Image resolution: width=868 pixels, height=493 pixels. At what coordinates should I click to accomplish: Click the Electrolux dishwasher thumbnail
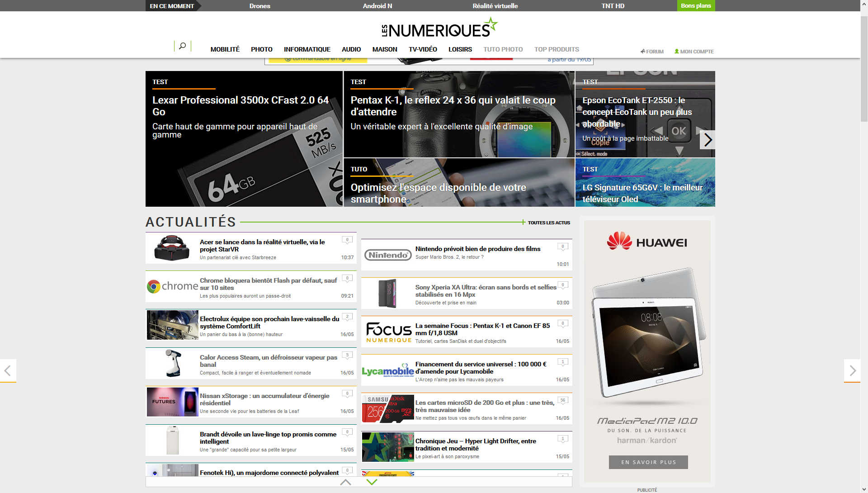[173, 325]
